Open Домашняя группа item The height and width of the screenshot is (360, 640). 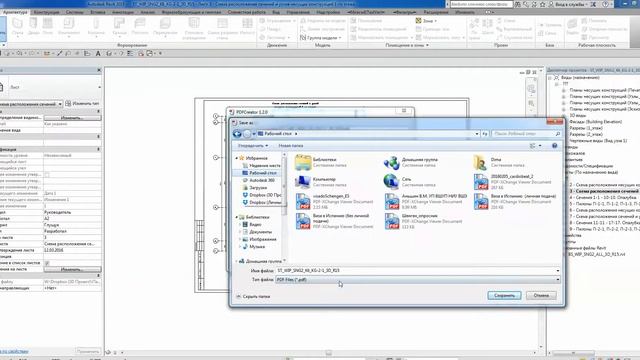[x=411, y=162]
